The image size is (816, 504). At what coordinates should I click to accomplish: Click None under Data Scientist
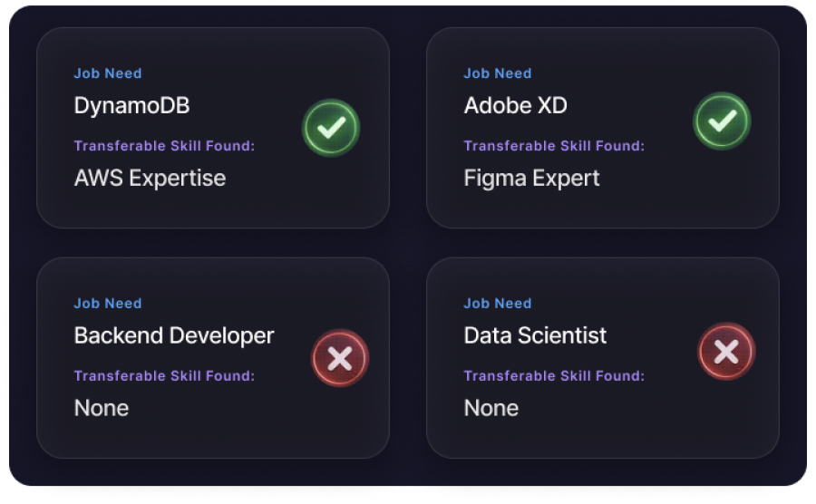coord(491,408)
